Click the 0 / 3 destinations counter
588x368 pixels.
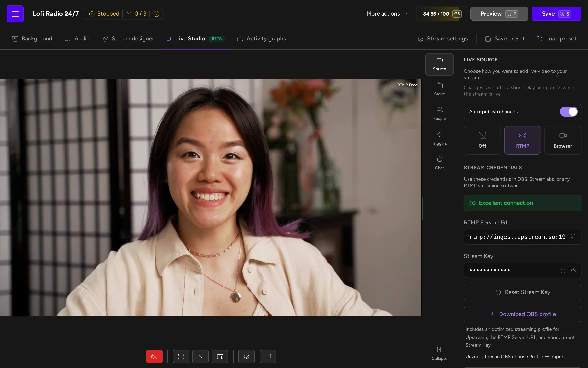(136, 14)
